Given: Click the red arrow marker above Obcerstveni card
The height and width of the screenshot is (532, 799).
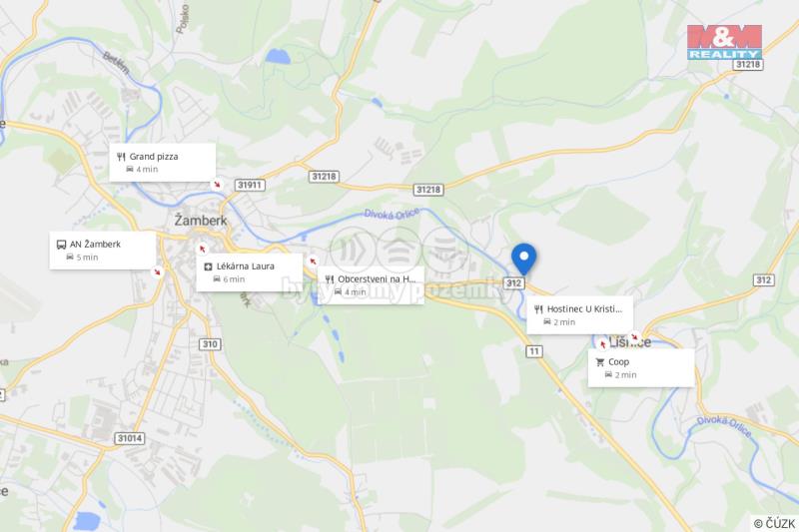Looking at the screenshot, I should coord(313,262).
